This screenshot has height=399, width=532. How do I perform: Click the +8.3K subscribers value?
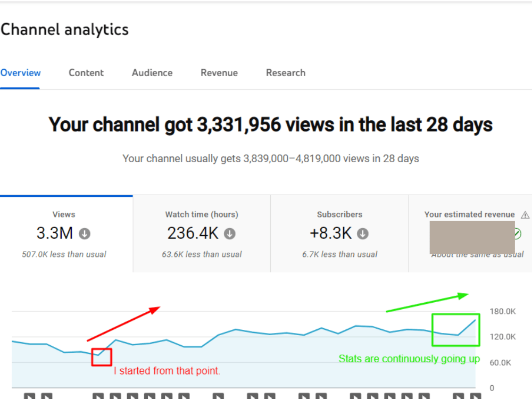pyautogui.click(x=331, y=234)
